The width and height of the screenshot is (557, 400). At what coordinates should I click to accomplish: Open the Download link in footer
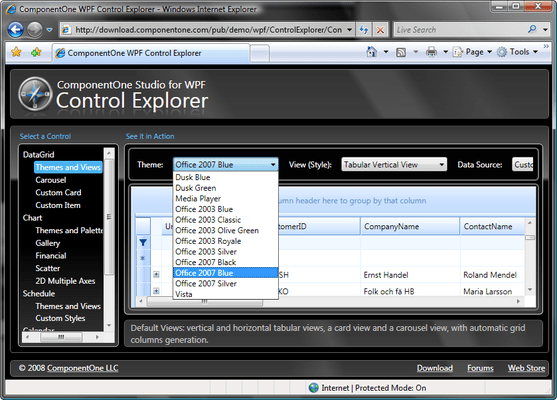435,368
